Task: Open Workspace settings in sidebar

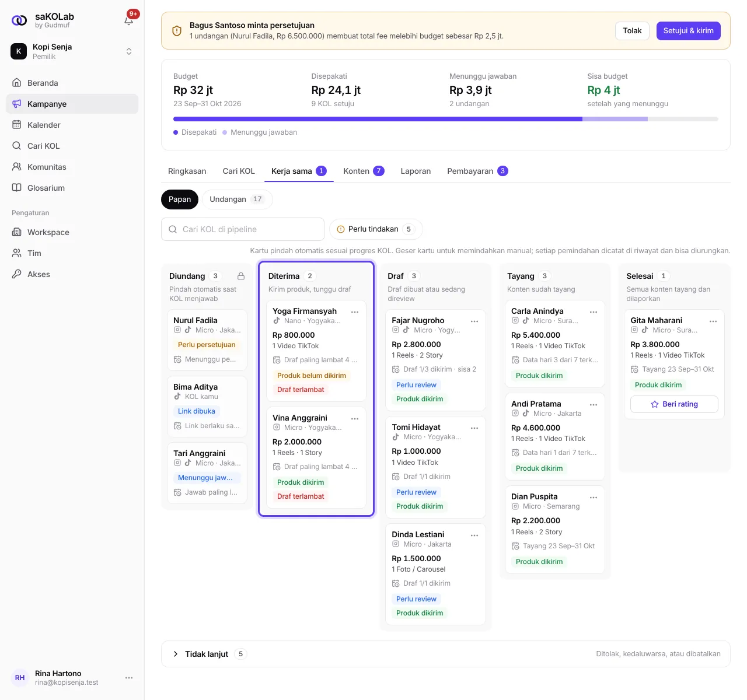Action: pos(72,232)
